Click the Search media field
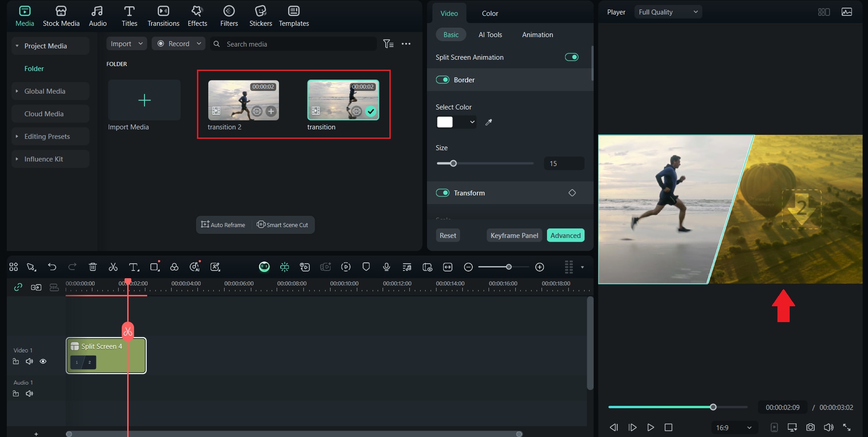The height and width of the screenshot is (437, 868). click(x=293, y=44)
